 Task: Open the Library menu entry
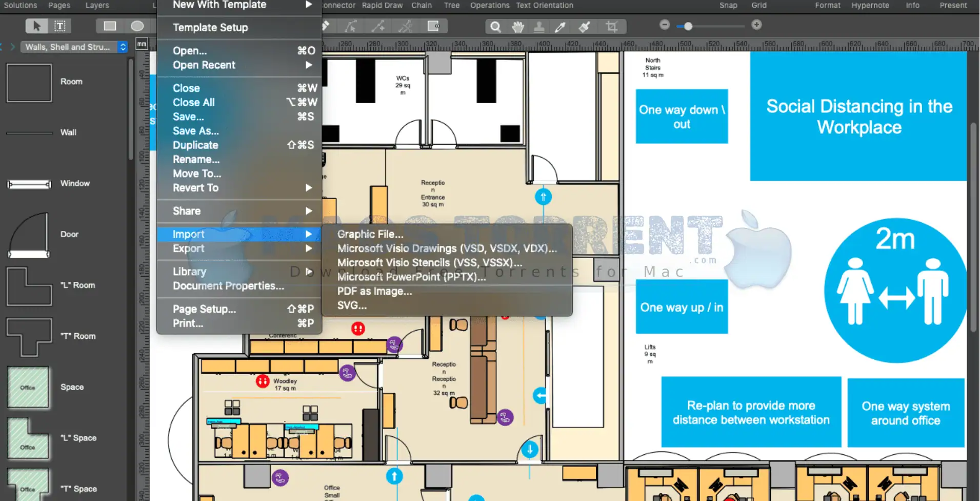(x=239, y=272)
